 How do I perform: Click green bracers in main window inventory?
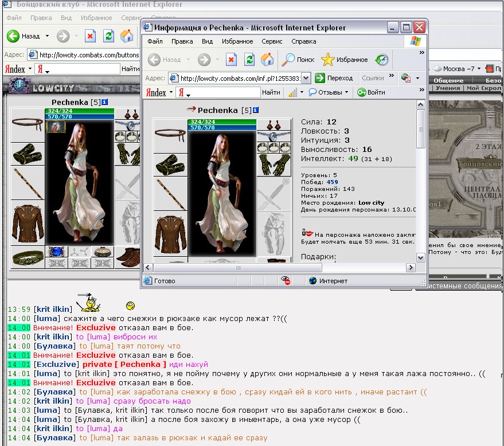(x=28, y=154)
